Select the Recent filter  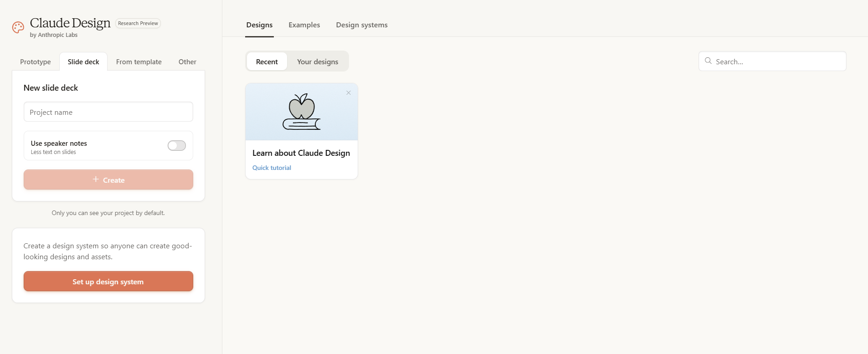click(267, 62)
